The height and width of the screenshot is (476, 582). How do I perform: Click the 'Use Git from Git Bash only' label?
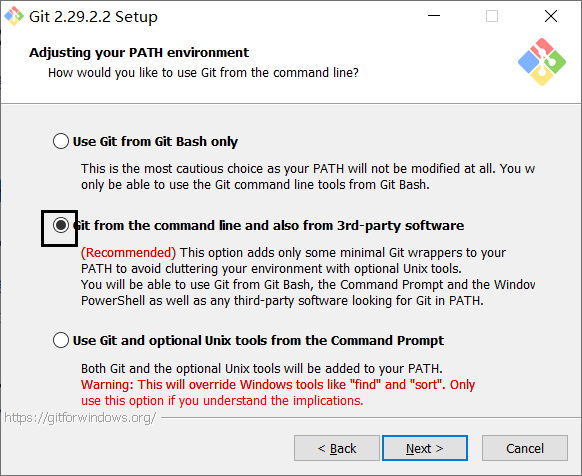point(155,141)
